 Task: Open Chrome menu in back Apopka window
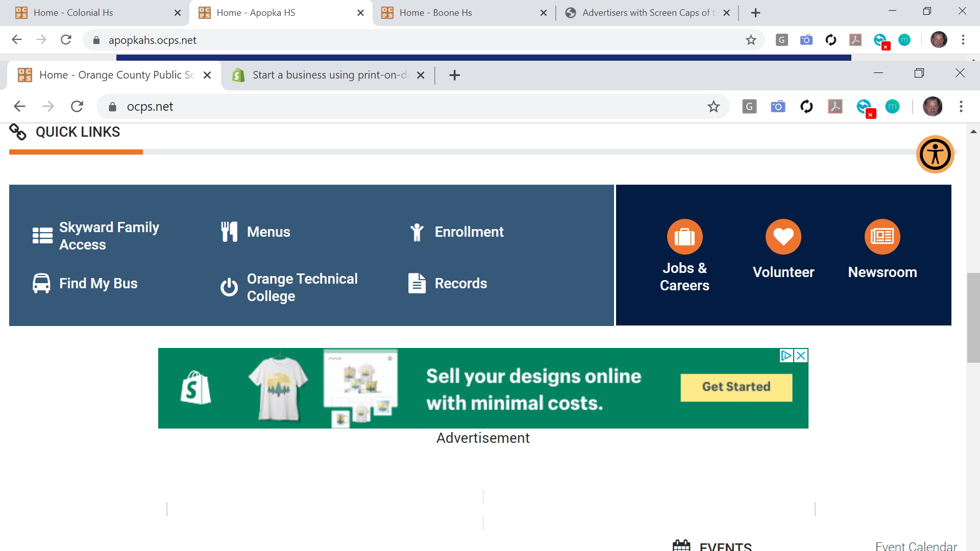[x=963, y=40]
